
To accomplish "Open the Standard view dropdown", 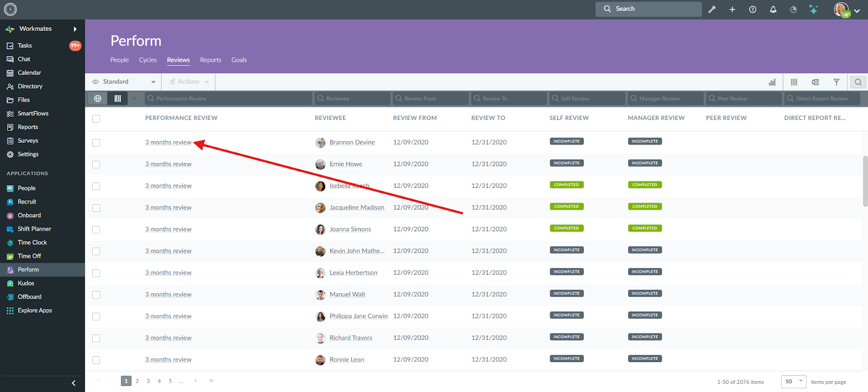I will pos(124,82).
